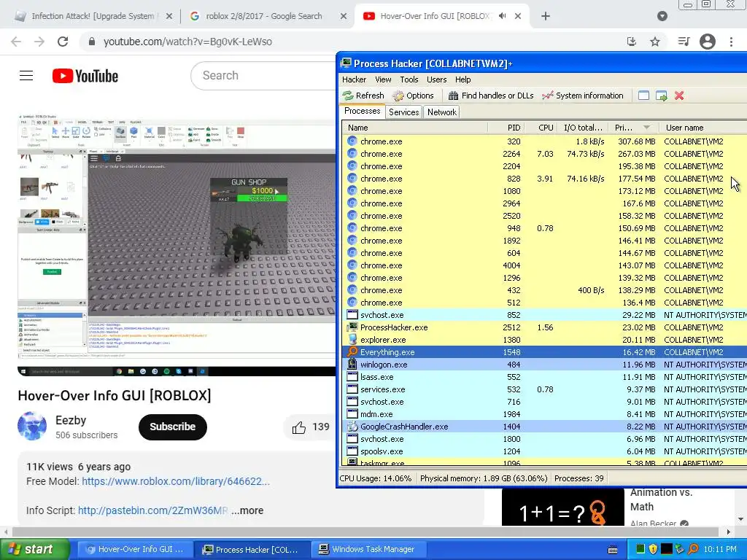Click the Refresh toolbar button in Process Hacker
This screenshot has width=747, height=560.
coord(363,96)
